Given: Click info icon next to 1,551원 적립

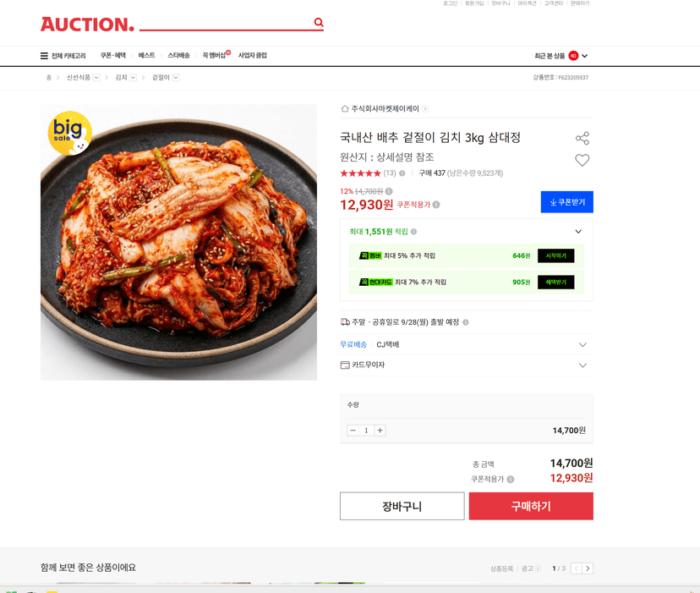Looking at the screenshot, I should click(414, 232).
